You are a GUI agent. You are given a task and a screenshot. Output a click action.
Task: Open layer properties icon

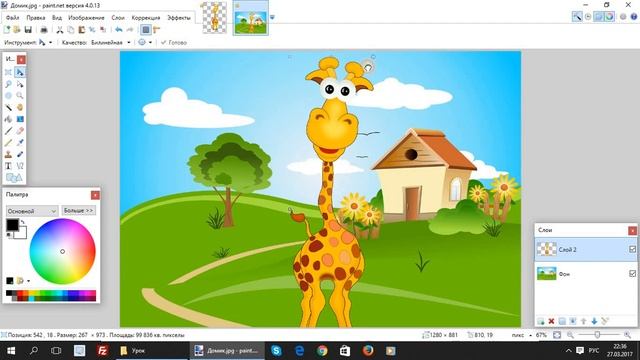pos(605,322)
